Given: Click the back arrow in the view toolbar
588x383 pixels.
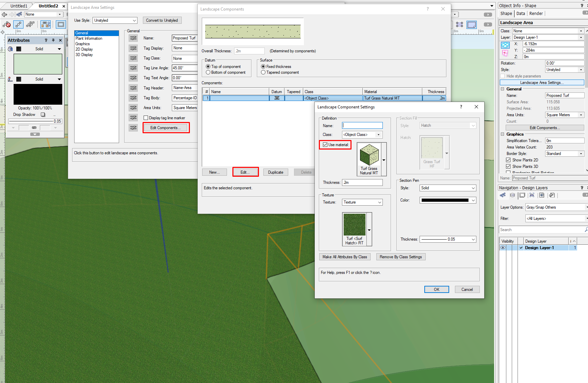Looking at the screenshot, I should tap(4, 14).
